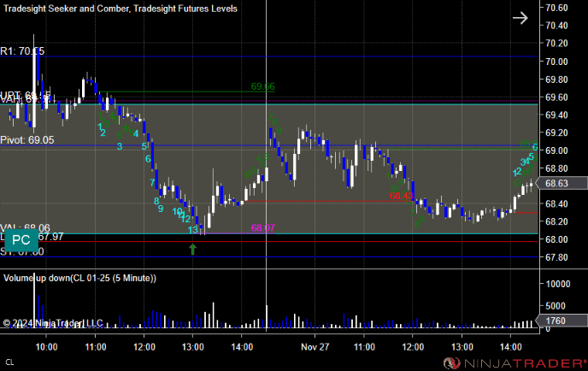Click the 68.63 current price marker
Image resolution: width=588 pixels, height=371 pixels.
[562, 184]
